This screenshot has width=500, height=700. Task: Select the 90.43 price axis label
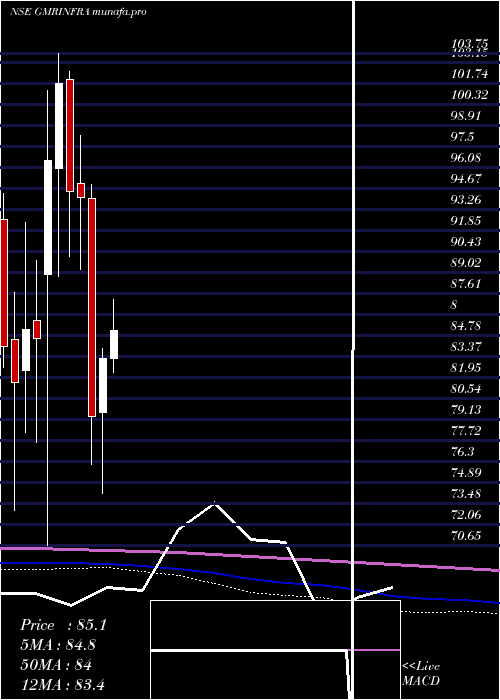point(466,242)
